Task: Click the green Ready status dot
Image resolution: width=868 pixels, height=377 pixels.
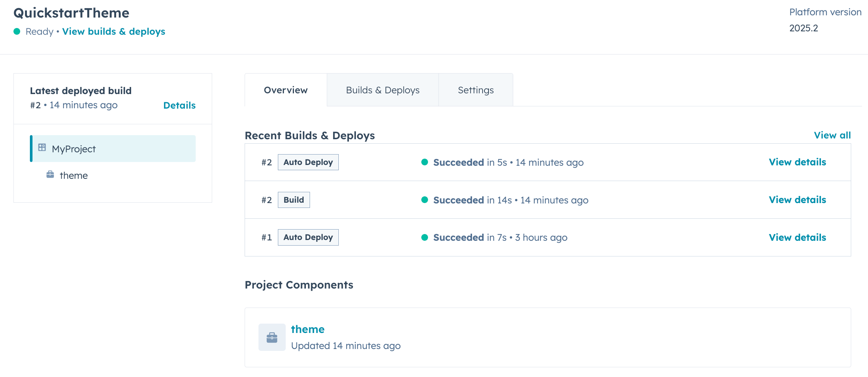Action: 17,32
